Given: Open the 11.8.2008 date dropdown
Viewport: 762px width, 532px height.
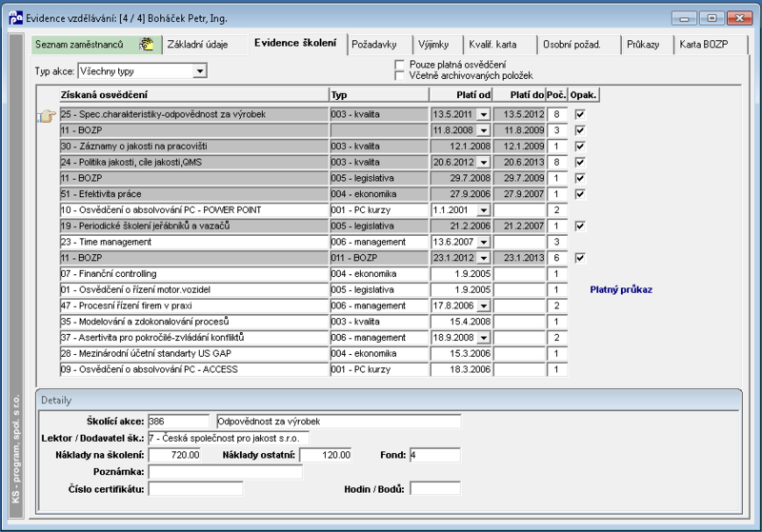Looking at the screenshot, I should (x=484, y=130).
